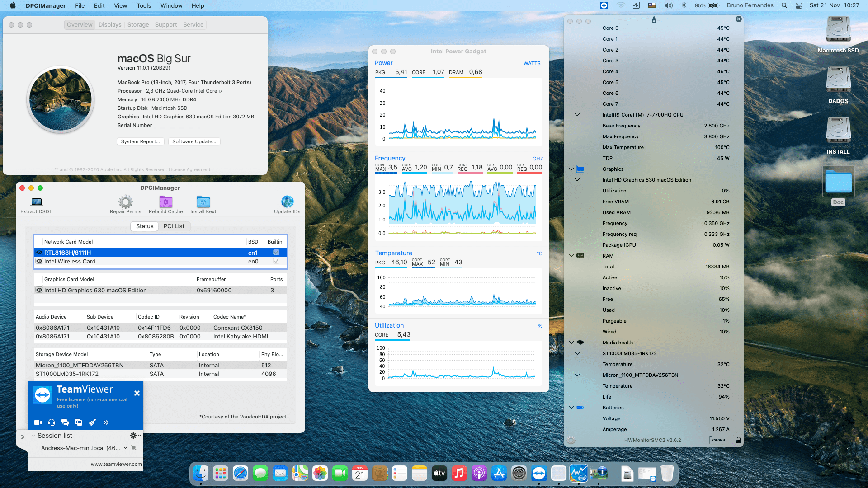Select the Install Kext tool
The height and width of the screenshot is (488, 868).
pyautogui.click(x=203, y=202)
